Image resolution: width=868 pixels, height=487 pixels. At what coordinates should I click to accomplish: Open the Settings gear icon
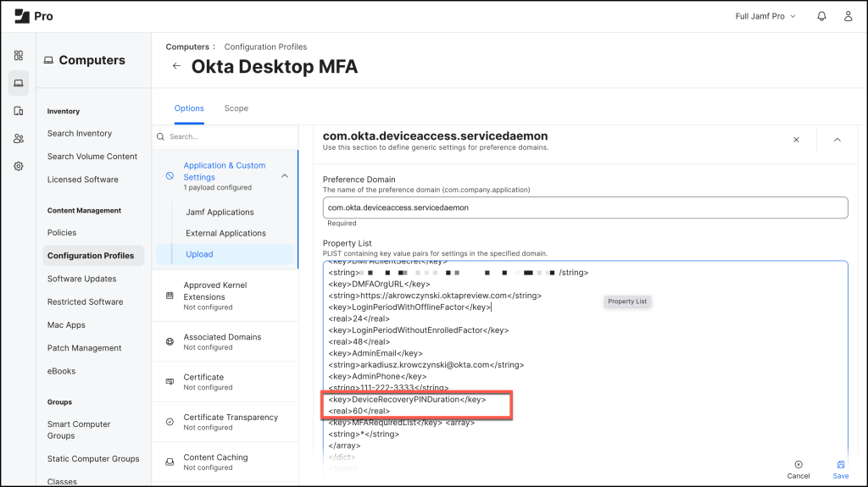[19, 167]
